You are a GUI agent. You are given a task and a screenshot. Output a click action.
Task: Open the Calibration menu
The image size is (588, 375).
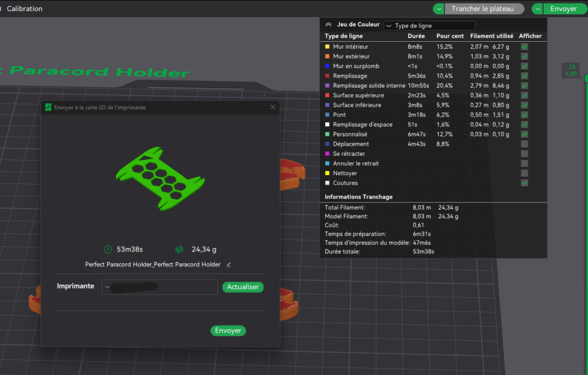pyautogui.click(x=24, y=9)
